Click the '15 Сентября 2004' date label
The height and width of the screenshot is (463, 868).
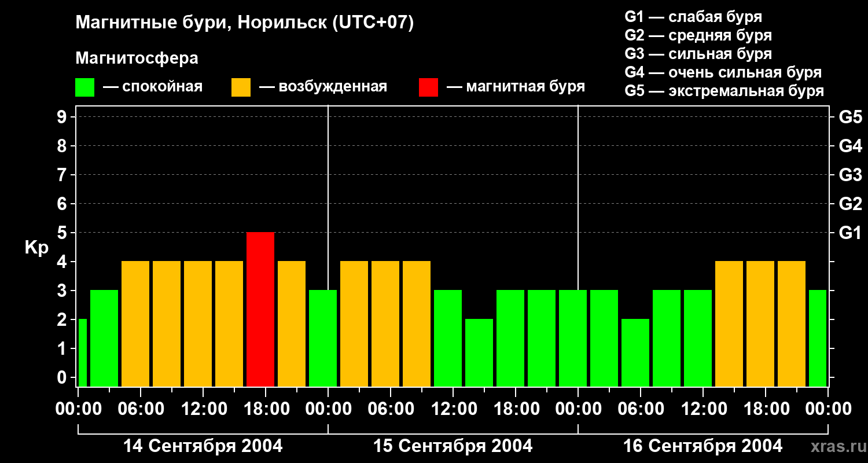453,446
